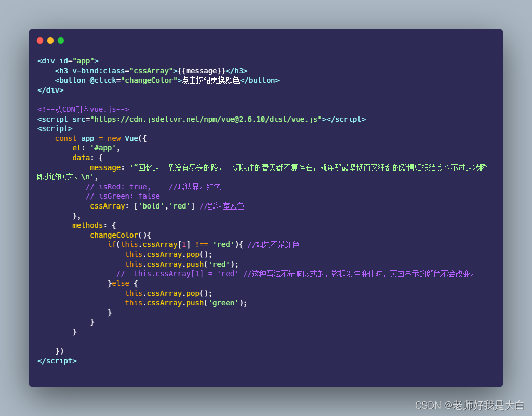This screenshot has width=532, height=416.
Task: Click the 'new Vue({' expression
Action: click(127, 138)
